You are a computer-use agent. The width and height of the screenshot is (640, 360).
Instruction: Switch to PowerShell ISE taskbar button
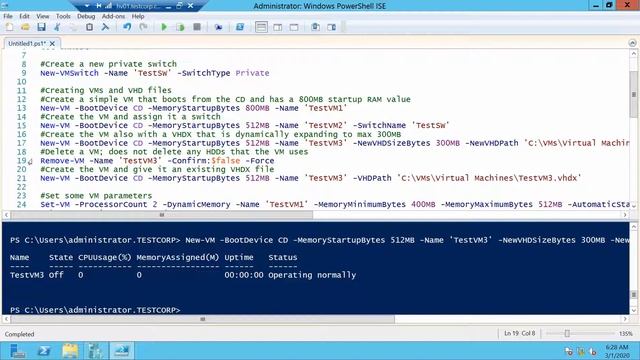pyautogui.click(x=122, y=351)
